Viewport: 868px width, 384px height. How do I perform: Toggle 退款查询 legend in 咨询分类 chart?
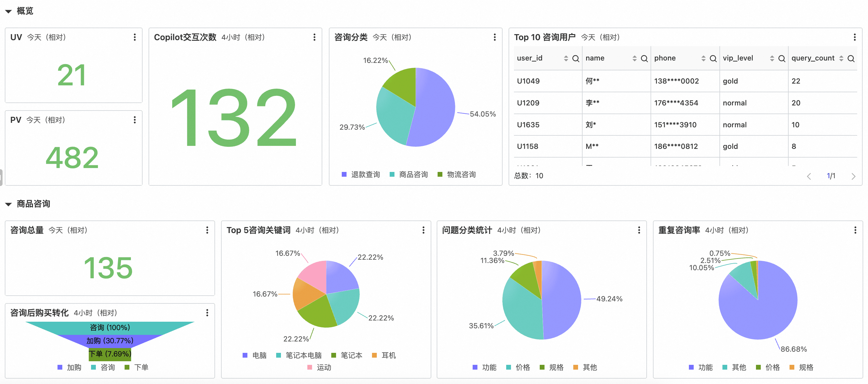point(361,175)
